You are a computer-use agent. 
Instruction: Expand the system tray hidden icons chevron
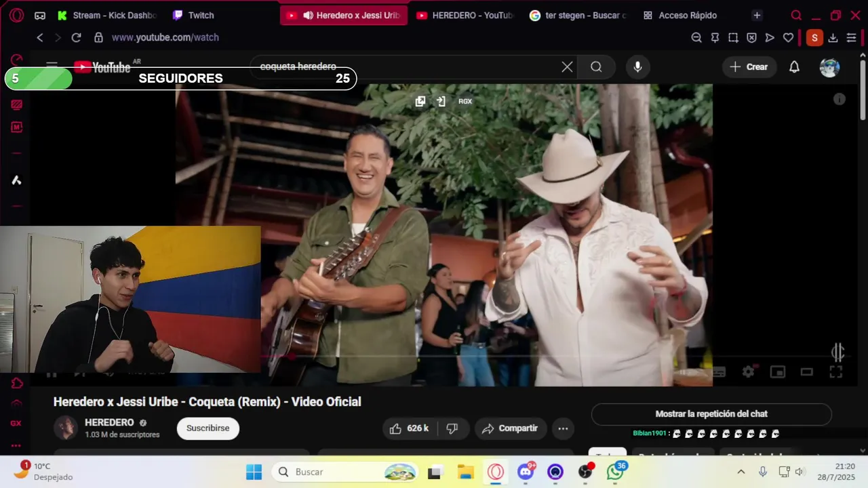pyautogui.click(x=741, y=472)
